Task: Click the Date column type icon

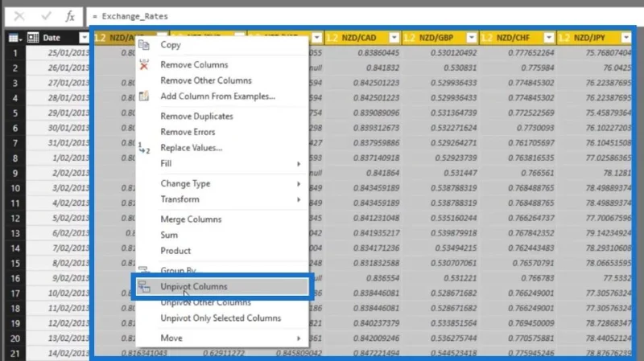Action: point(33,38)
